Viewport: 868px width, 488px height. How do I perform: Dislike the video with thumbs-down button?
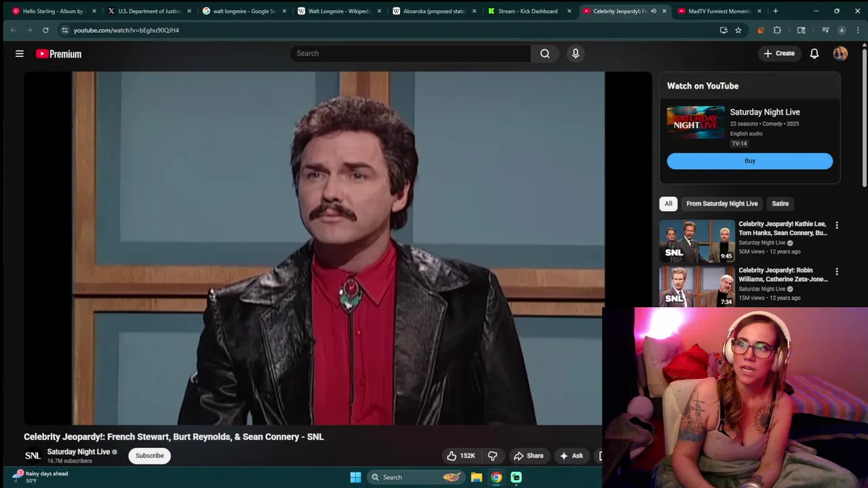click(492, 455)
